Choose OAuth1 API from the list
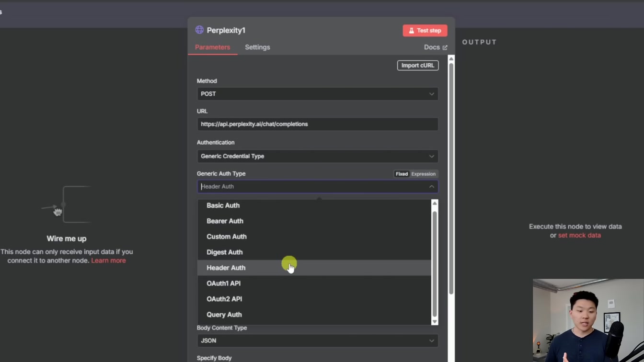Viewport: 644px width, 362px height. [x=314, y=283]
